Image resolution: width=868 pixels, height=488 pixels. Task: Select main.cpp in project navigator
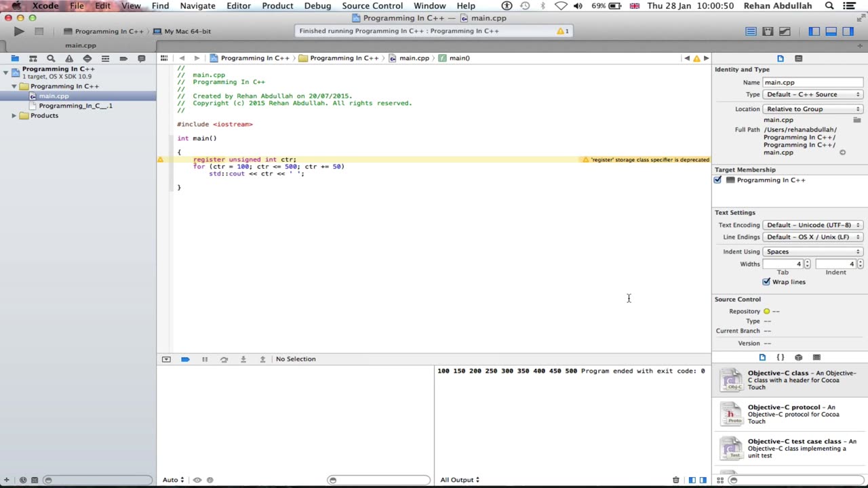tap(54, 96)
